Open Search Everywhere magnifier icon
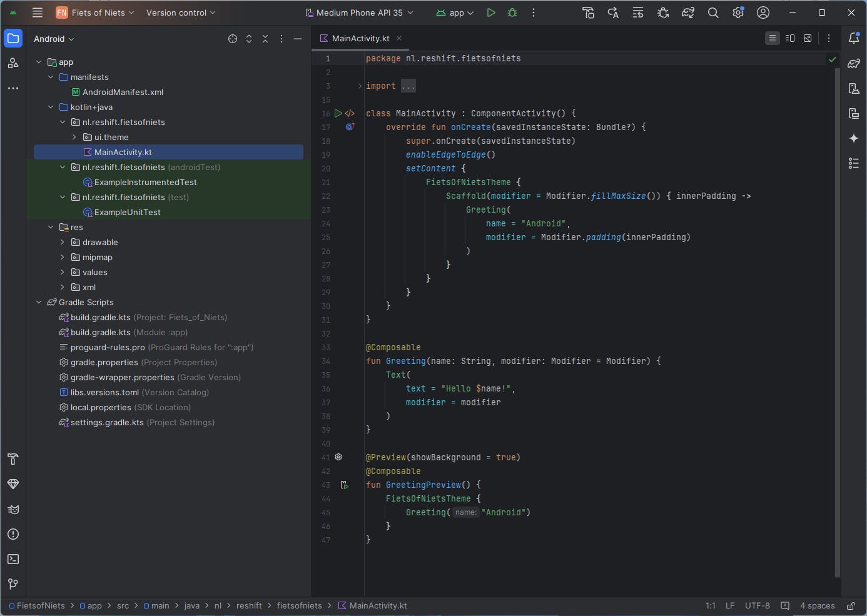 point(713,13)
